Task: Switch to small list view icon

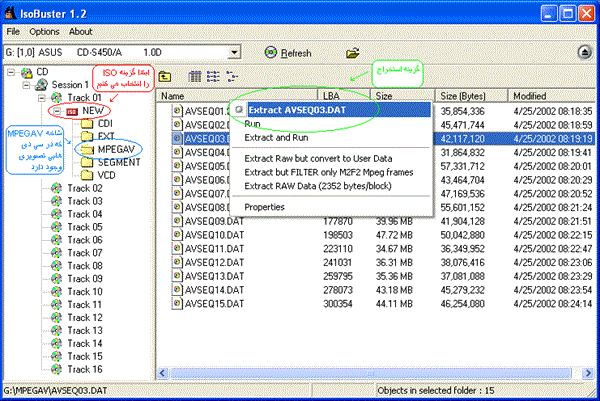Action: [213, 77]
